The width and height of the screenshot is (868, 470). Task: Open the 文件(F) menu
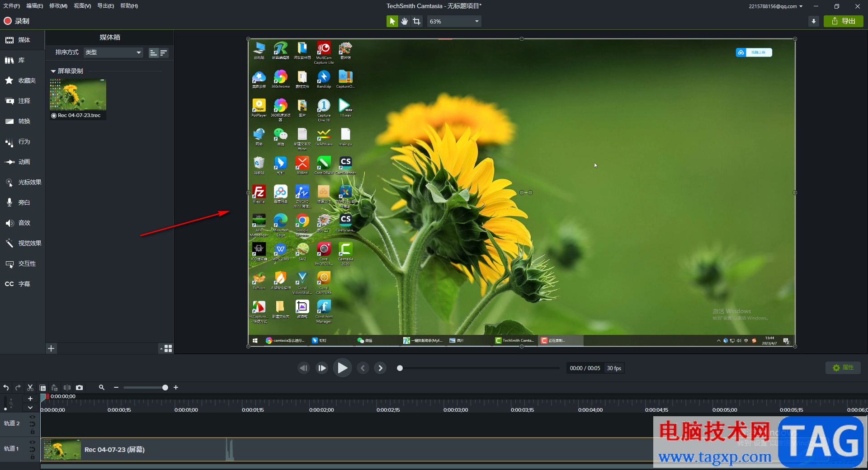[x=12, y=6]
